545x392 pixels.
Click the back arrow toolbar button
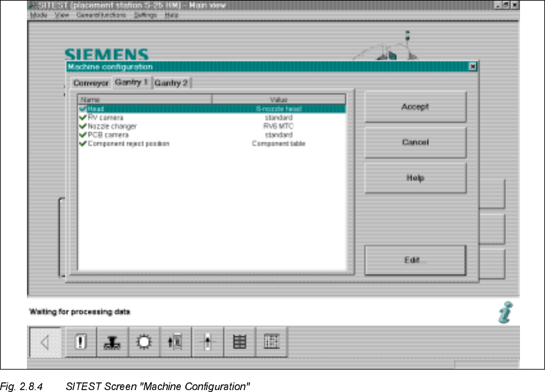(x=45, y=342)
